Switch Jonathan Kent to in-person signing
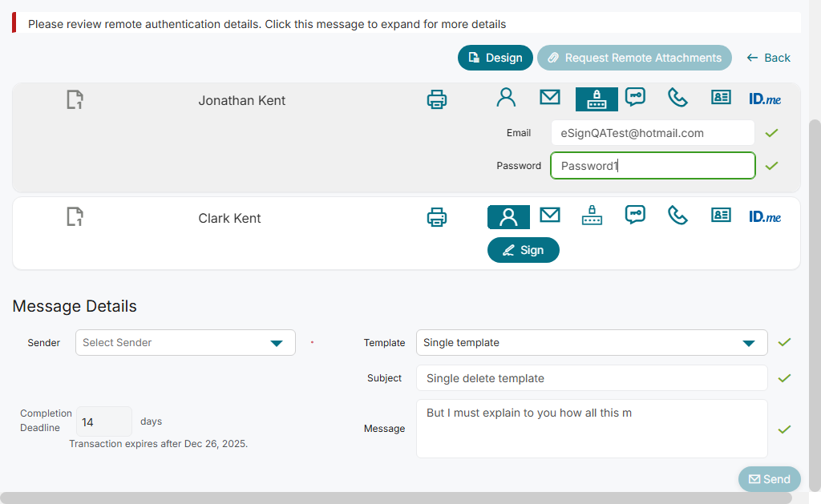The height and width of the screenshot is (504, 821). pos(506,98)
